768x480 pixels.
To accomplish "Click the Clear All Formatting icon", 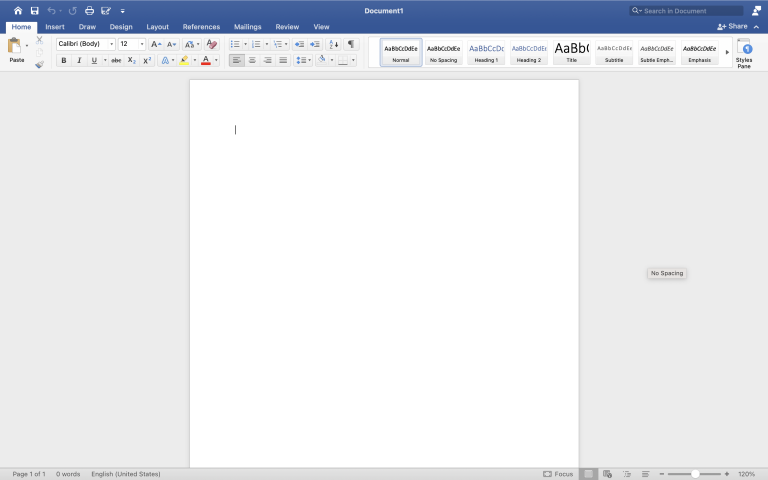I will 211,44.
